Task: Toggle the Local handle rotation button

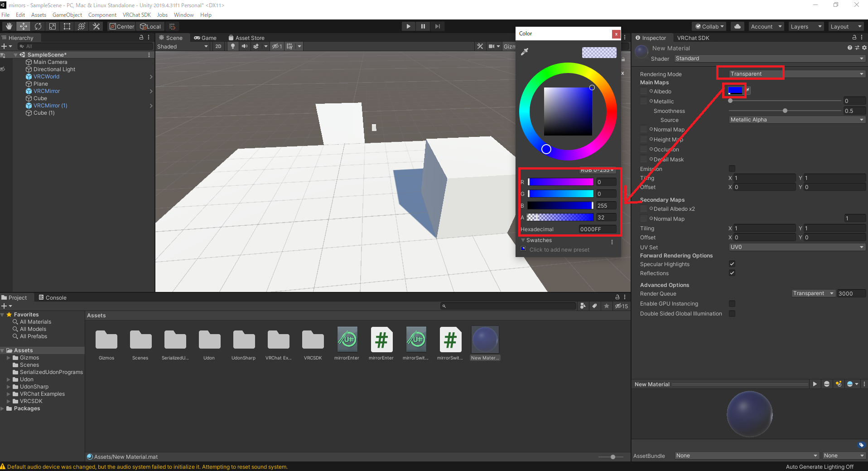Action: pos(150,26)
